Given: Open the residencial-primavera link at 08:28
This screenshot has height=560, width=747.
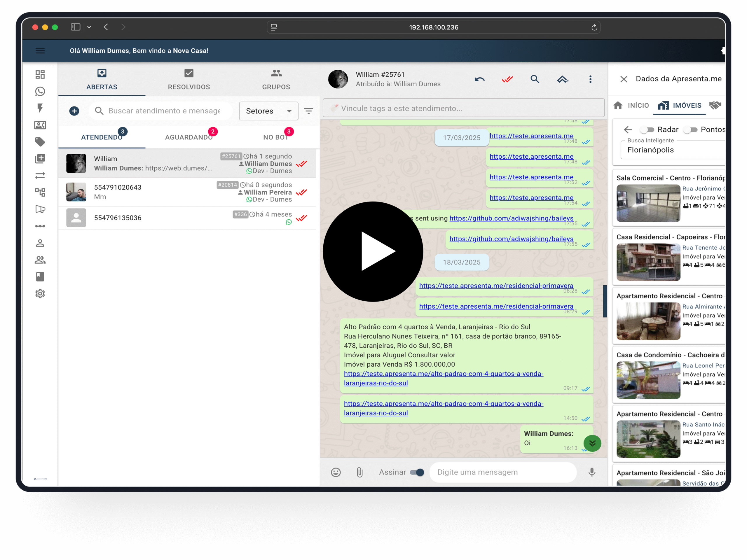Looking at the screenshot, I should coord(496,286).
